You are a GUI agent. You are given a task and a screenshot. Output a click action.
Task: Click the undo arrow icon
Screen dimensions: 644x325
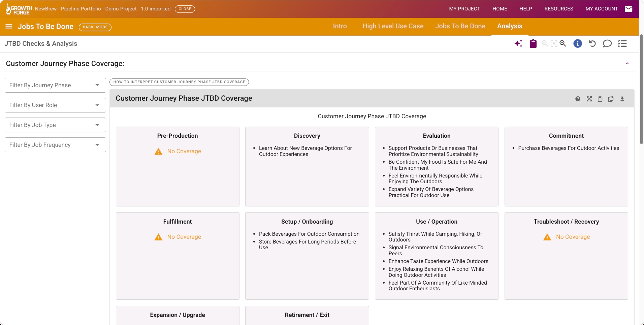click(592, 43)
